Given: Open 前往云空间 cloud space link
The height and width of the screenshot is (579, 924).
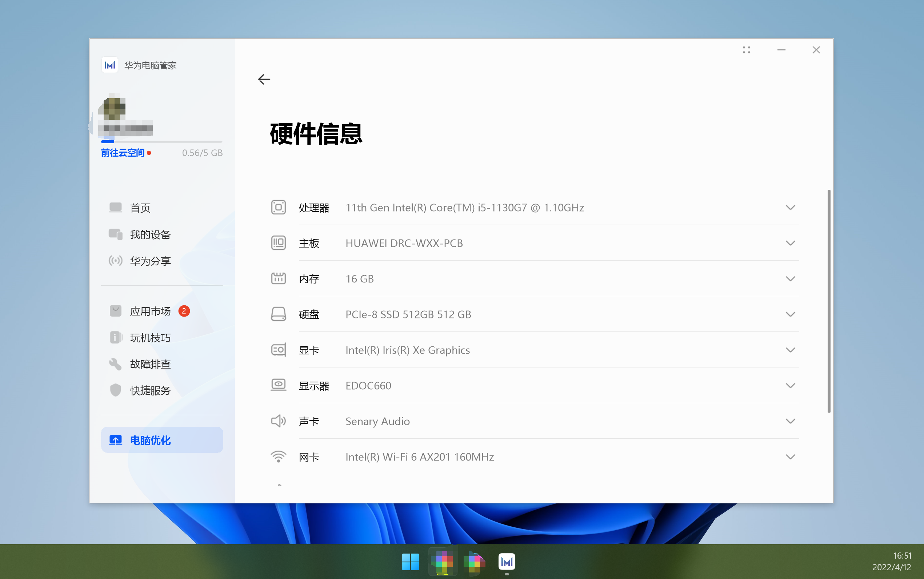Looking at the screenshot, I should pos(123,152).
